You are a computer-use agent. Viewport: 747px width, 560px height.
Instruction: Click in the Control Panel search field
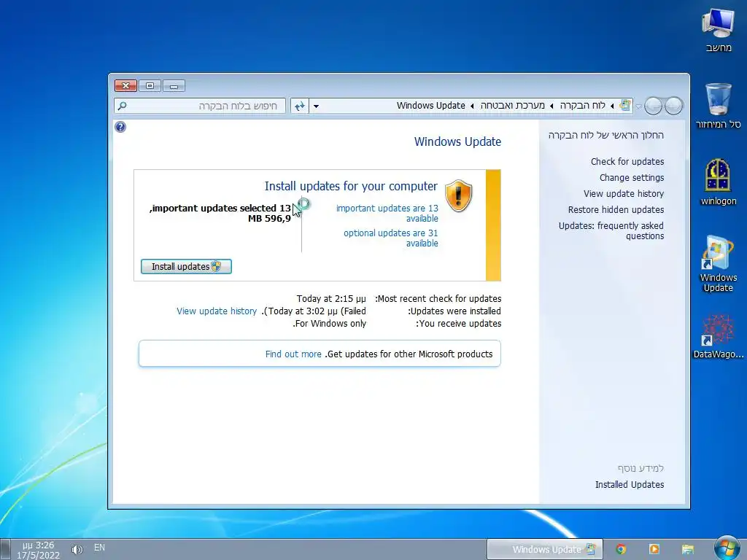(x=200, y=106)
